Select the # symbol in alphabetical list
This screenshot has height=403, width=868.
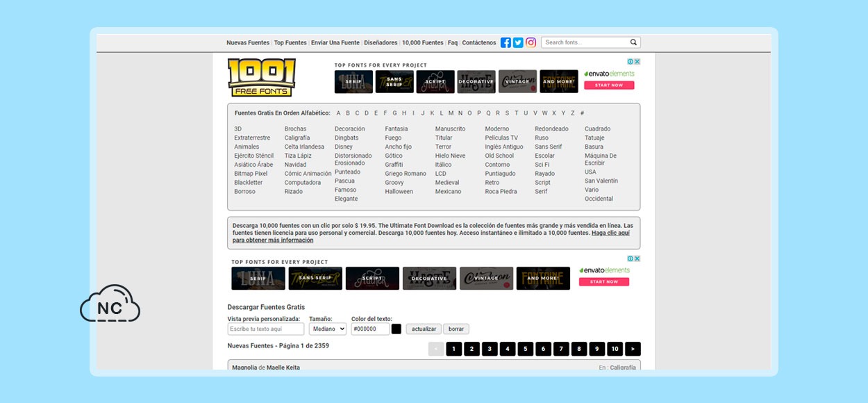pos(582,113)
